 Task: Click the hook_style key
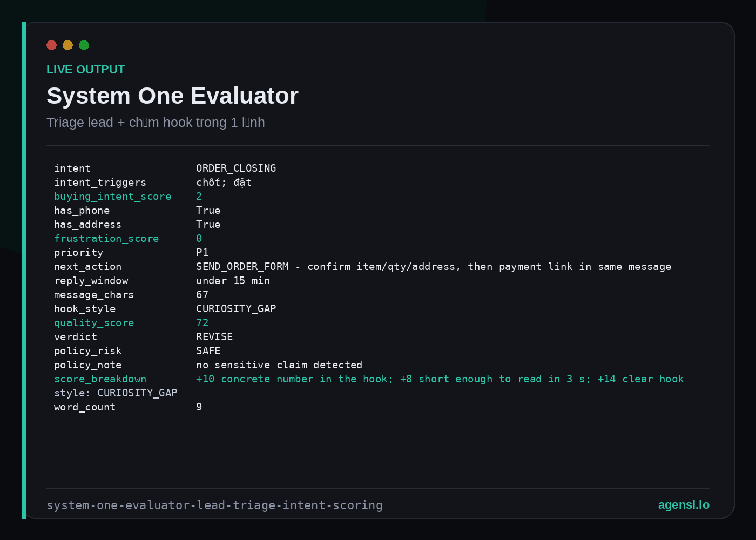[x=85, y=309]
